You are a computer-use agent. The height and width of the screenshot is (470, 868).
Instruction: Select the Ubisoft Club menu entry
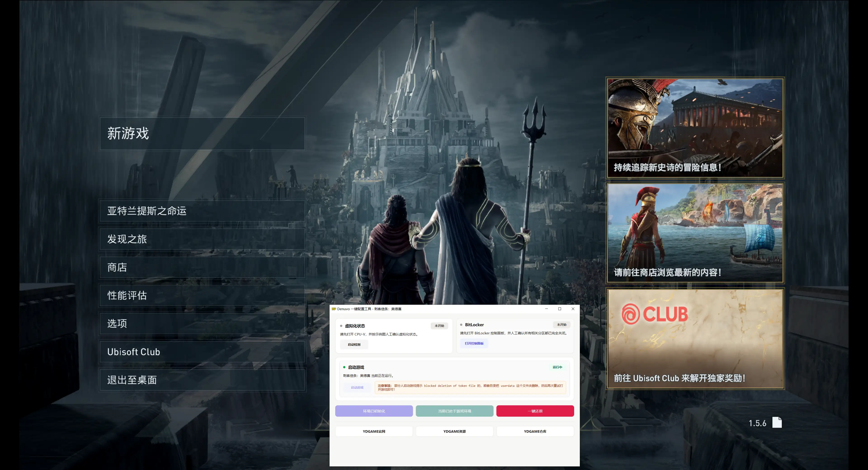click(x=202, y=352)
